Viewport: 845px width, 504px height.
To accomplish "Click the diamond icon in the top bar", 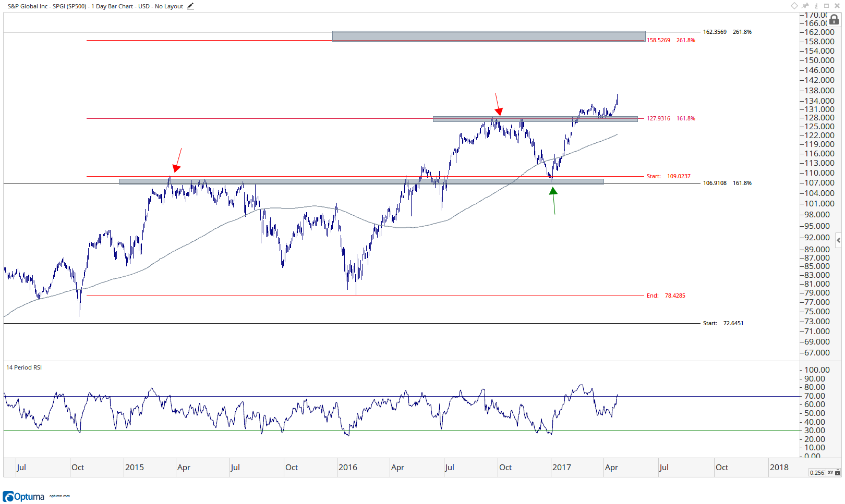I will coord(794,6).
